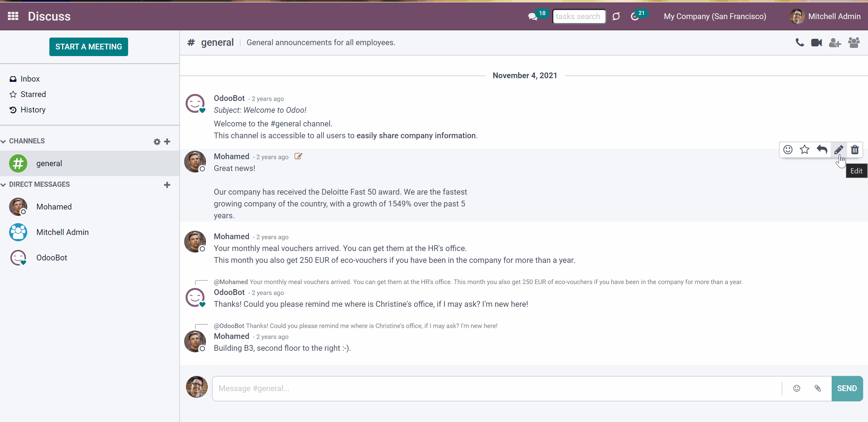Click the 'Building B3, second floor' message
Screen dimensions: 868x422
[282, 348]
